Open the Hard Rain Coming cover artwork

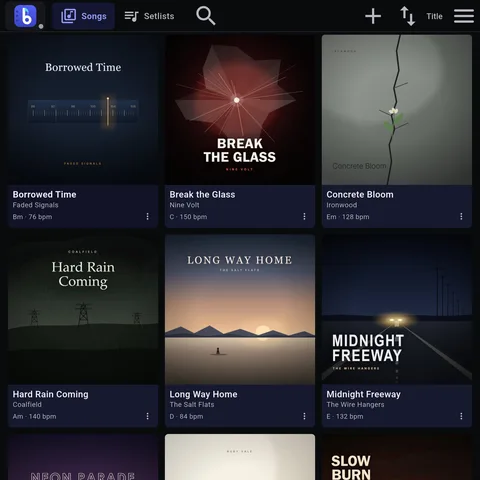pyautogui.click(x=83, y=309)
